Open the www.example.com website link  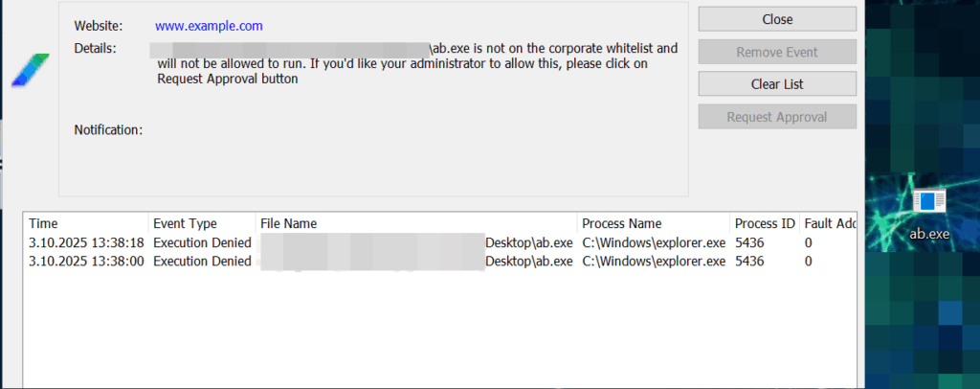[209, 26]
